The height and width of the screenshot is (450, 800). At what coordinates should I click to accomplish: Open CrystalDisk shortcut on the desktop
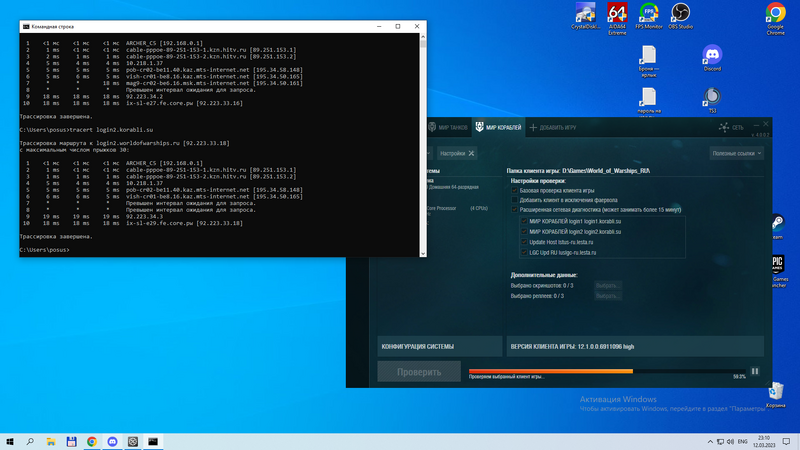(585, 16)
